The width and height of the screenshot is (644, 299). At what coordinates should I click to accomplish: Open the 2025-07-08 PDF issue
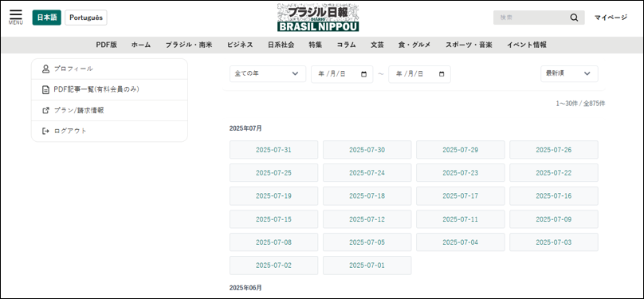click(273, 242)
